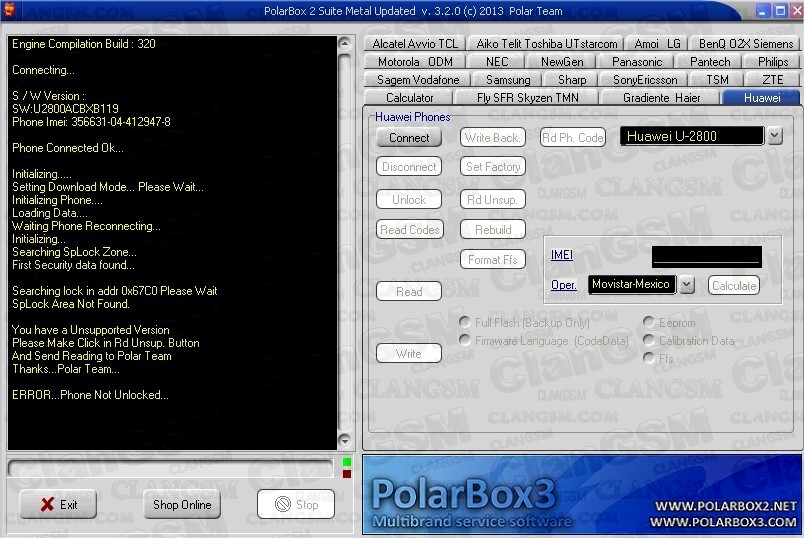Click the Calculate button
Image resolution: width=804 pixels, height=538 pixels.
click(734, 285)
